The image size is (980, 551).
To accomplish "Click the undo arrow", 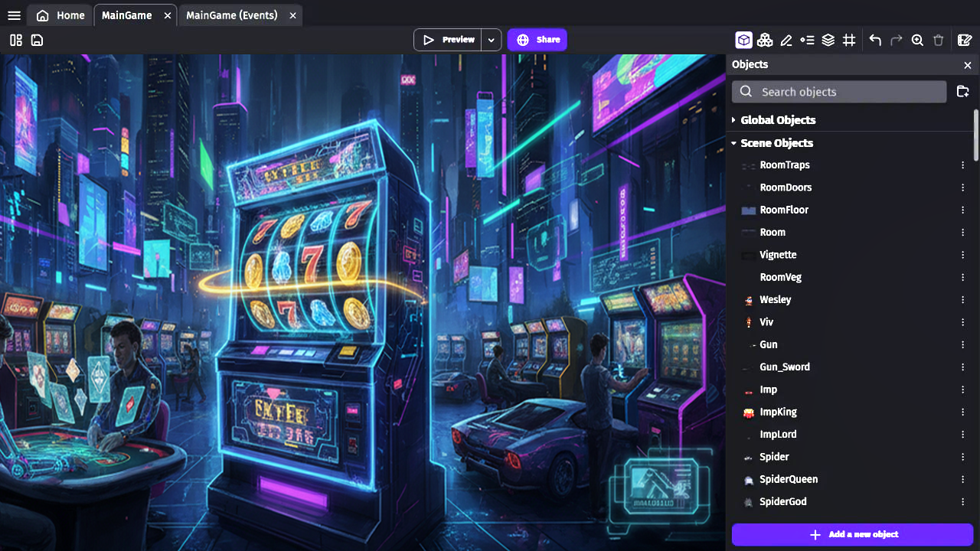I will tap(875, 40).
